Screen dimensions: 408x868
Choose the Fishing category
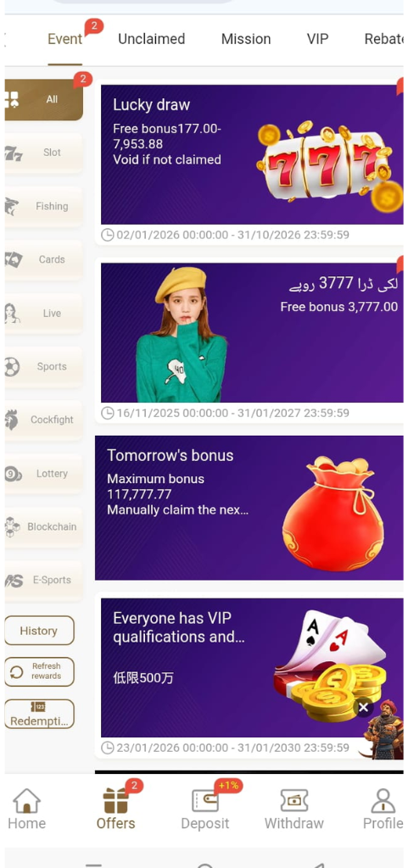coord(44,207)
